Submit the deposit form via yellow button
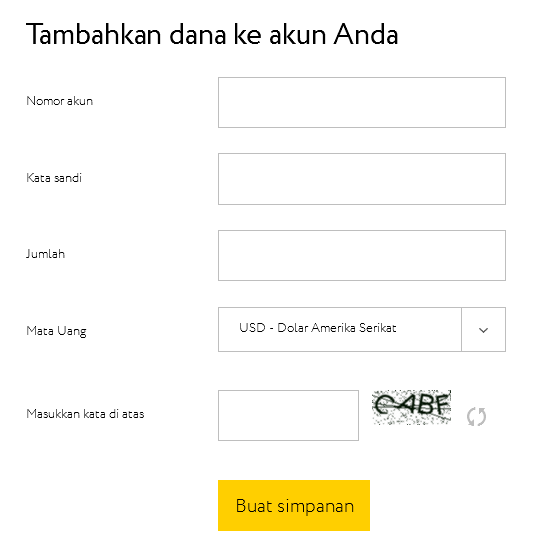 click(x=294, y=505)
